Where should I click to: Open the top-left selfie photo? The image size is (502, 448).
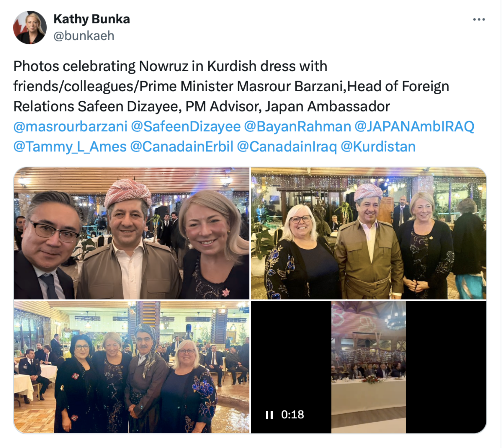pos(132,233)
